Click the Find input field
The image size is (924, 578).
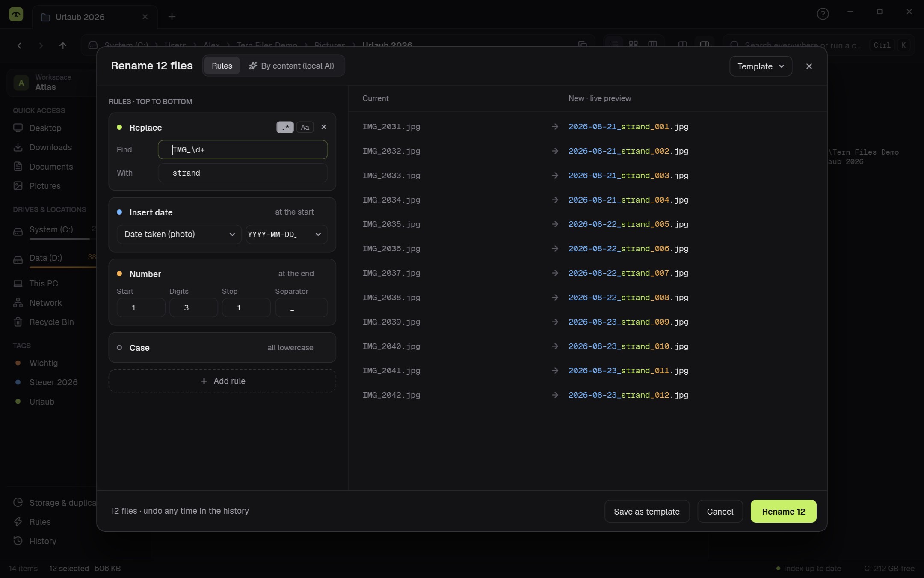pos(243,149)
